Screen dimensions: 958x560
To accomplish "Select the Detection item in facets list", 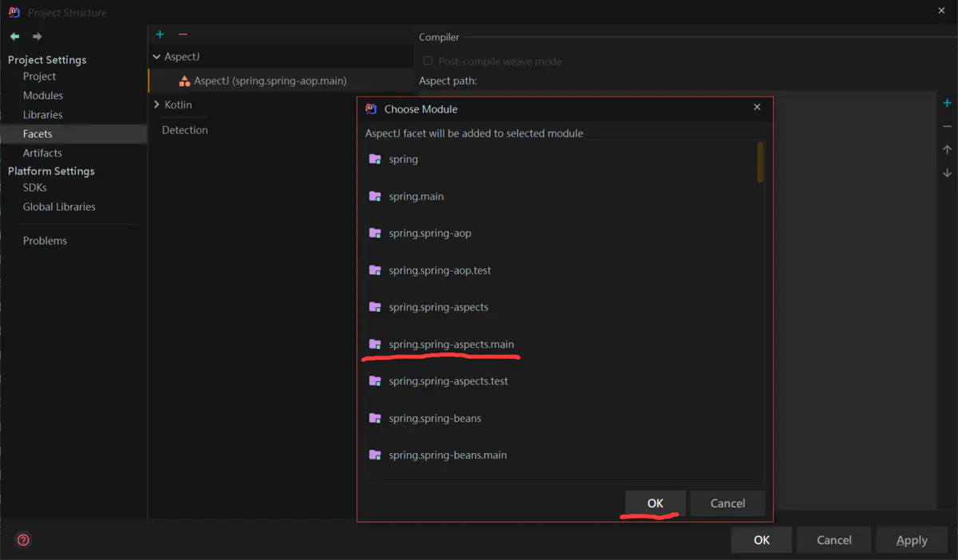I will point(184,130).
